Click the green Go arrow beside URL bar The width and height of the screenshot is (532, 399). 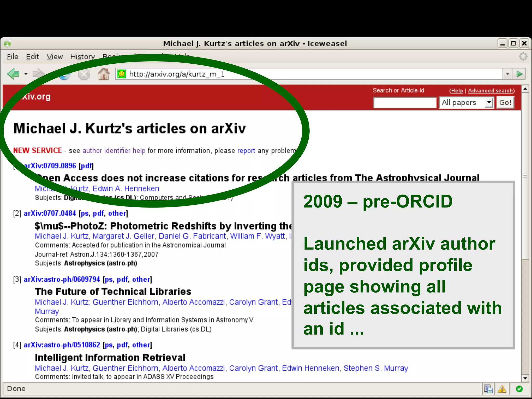pos(519,74)
